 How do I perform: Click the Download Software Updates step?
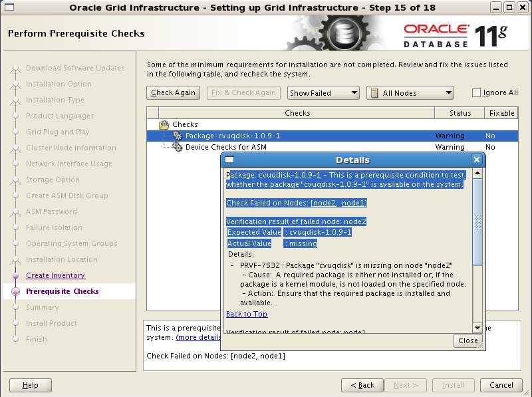tap(75, 68)
